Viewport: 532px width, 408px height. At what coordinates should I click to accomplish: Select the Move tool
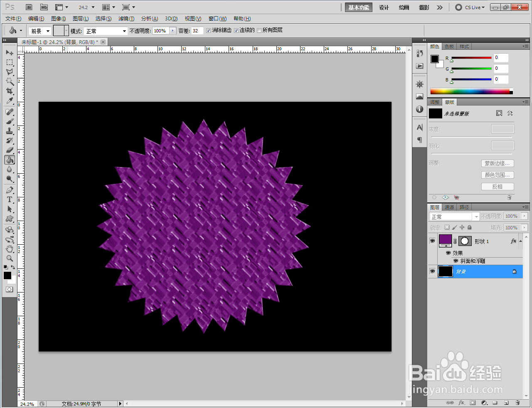(x=10, y=52)
